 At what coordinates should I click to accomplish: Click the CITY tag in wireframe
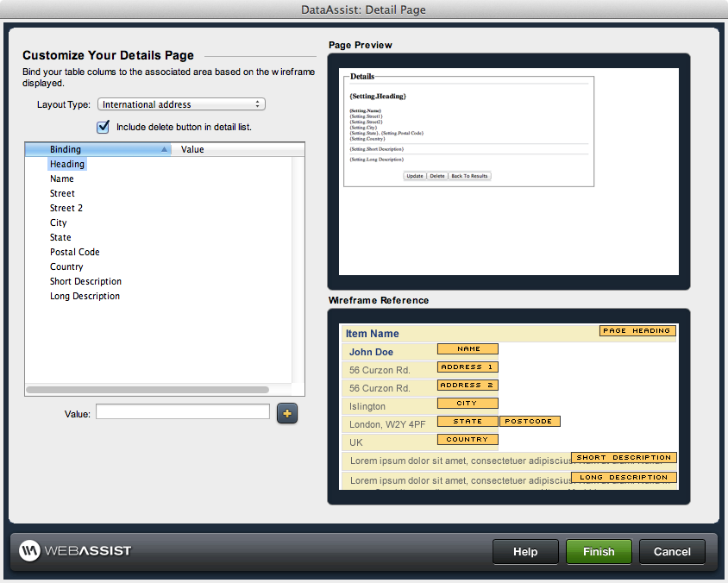coord(467,403)
